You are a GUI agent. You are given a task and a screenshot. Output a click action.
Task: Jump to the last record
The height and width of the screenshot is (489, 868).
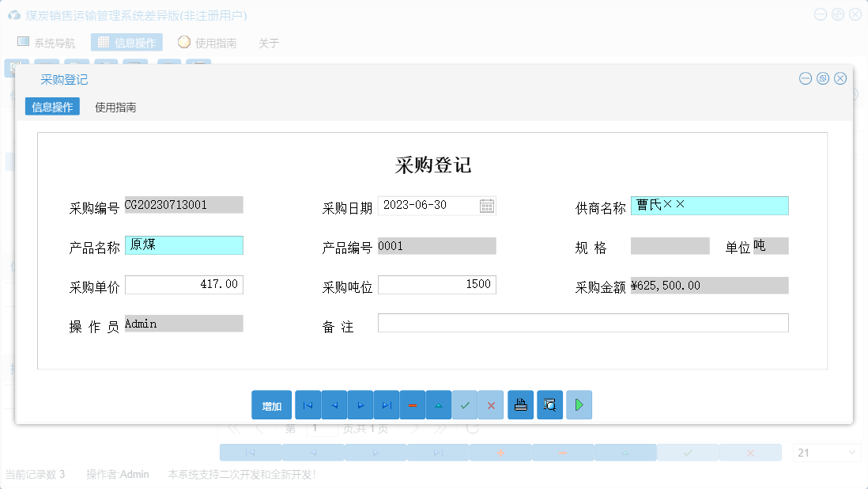(x=387, y=404)
